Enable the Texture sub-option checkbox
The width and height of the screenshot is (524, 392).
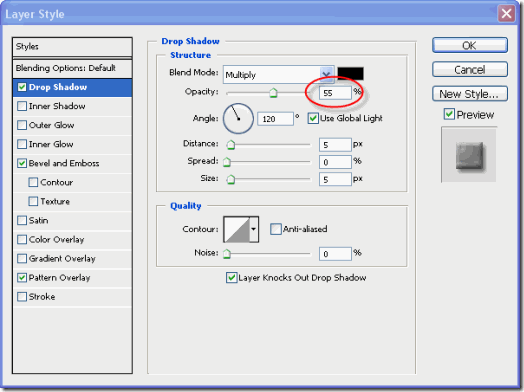(x=33, y=202)
